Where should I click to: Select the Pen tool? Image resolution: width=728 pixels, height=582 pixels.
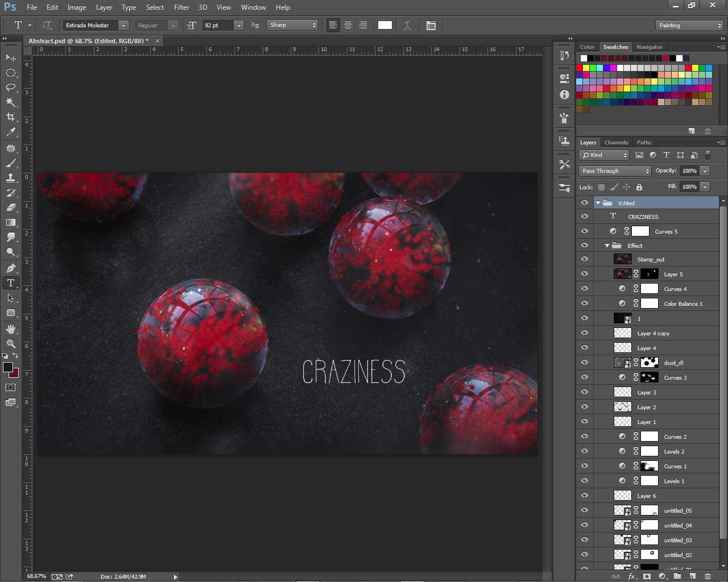coord(11,268)
